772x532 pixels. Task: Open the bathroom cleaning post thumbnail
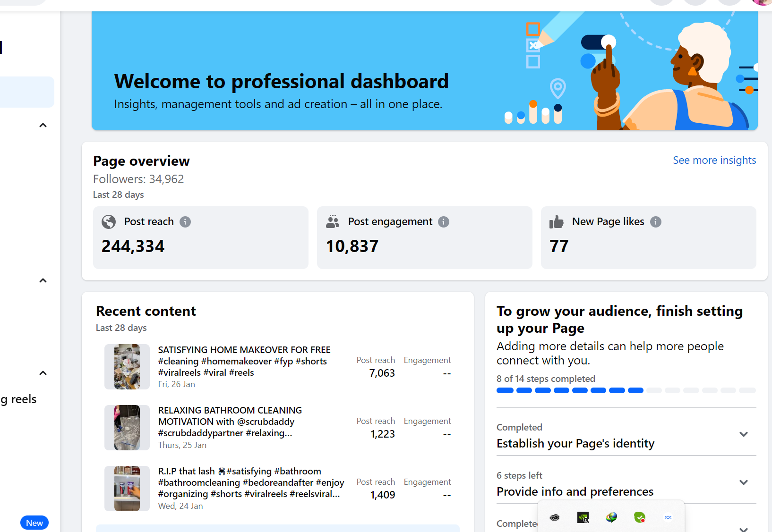pyautogui.click(x=127, y=428)
